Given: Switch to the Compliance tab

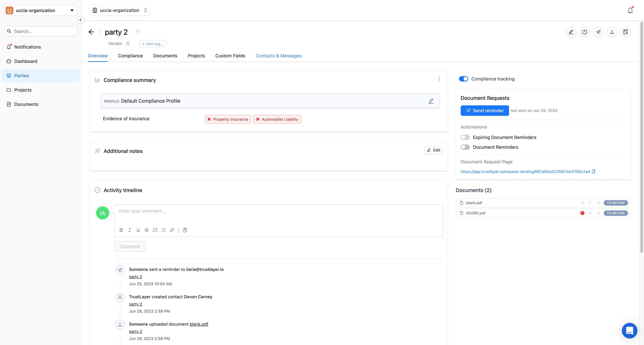Looking at the screenshot, I should click(x=130, y=56).
